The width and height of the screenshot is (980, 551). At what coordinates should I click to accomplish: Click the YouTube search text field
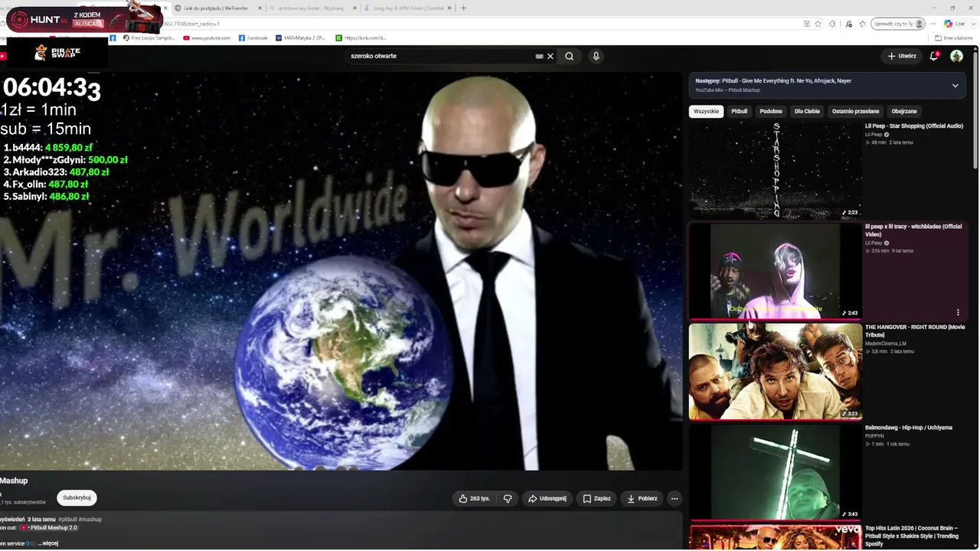click(x=441, y=56)
